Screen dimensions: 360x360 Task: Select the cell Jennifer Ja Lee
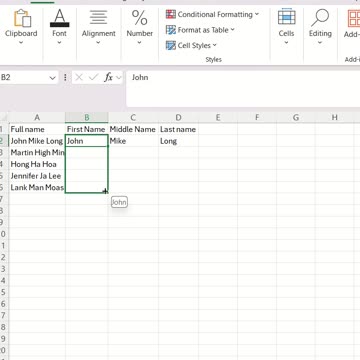click(37, 176)
